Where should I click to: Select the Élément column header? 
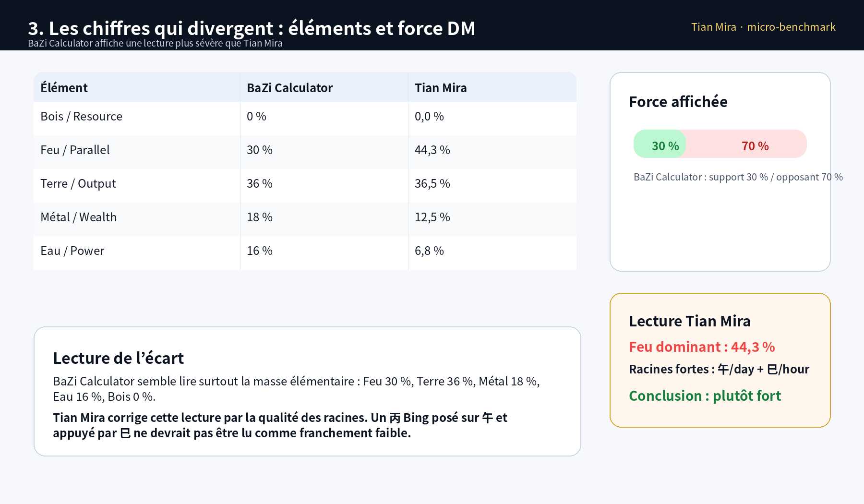point(64,88)
